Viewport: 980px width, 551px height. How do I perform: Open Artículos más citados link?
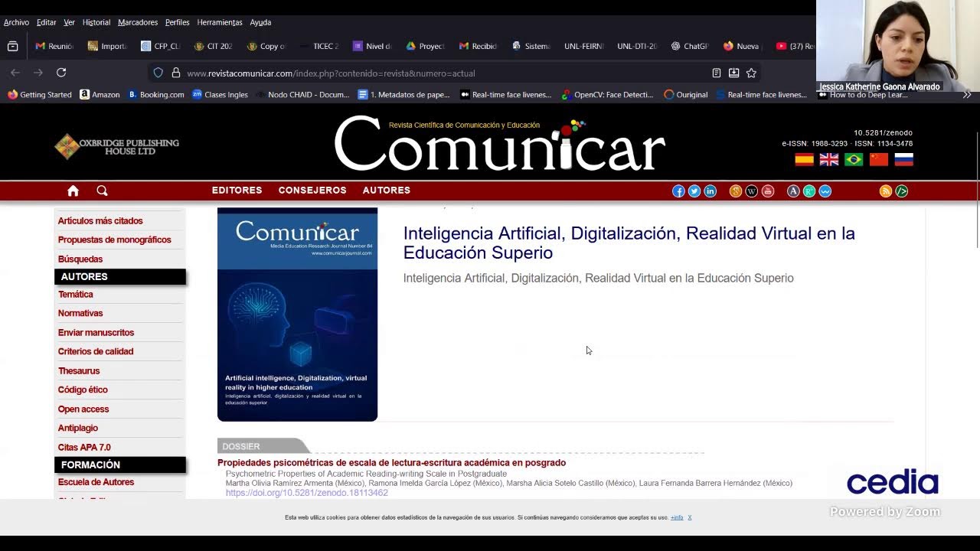pos(100,221)
